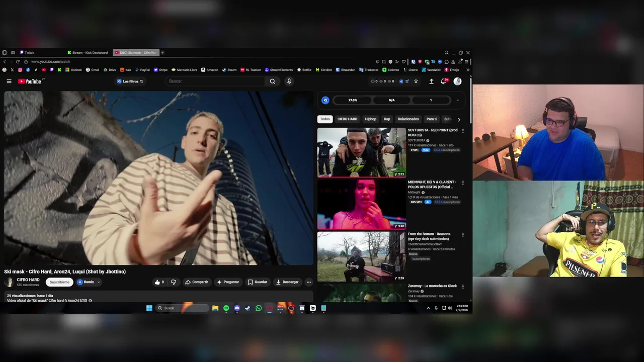Image resolution: width=644 pixels, height=362 pixels.
Task: Subscribe with the Suscribirme button
Action: click(x=59, y=282)
